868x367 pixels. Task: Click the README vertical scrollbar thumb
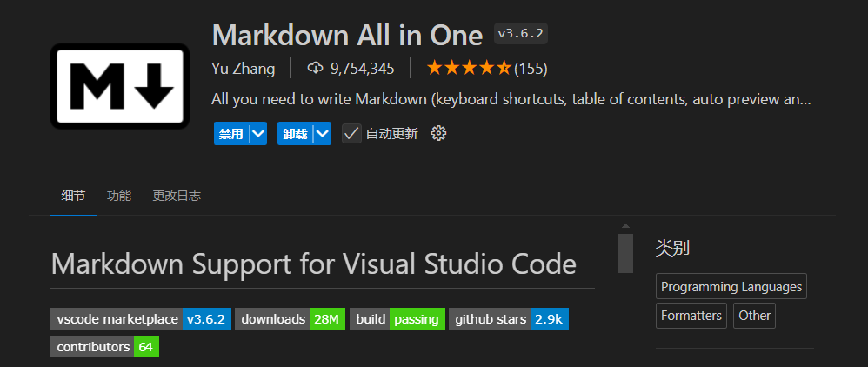pyautogui.click(x=625, y=253)
